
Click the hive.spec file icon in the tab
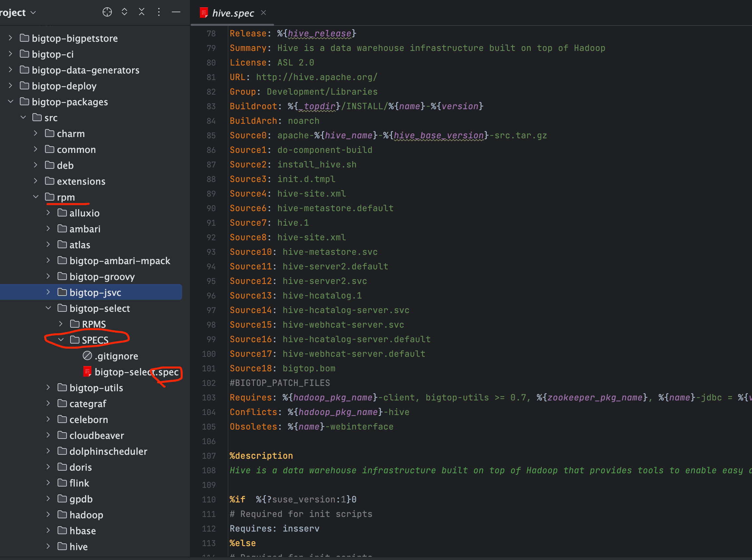click(x=204, y=13)
